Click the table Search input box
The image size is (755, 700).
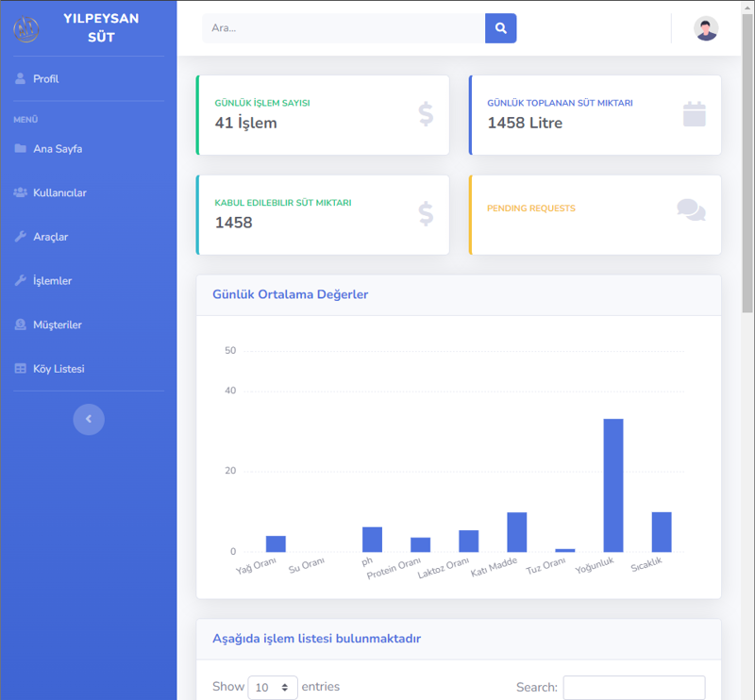tap(633, 688)
